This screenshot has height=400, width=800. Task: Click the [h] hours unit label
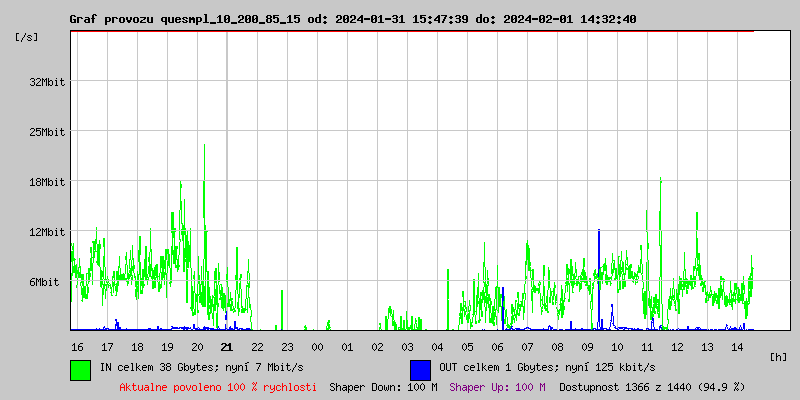click(778, 356)
